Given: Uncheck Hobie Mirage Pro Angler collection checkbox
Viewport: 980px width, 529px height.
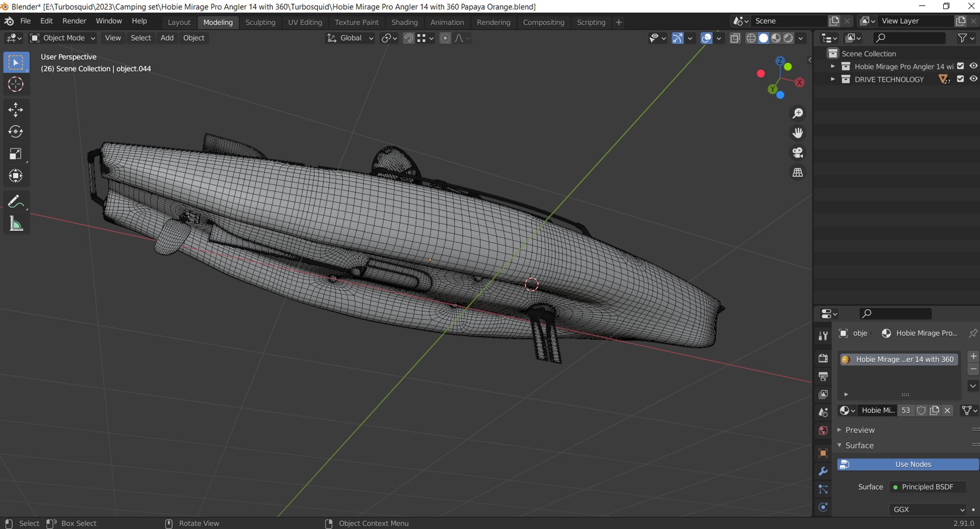Looking at the screenshot, I should click(960, 66).
